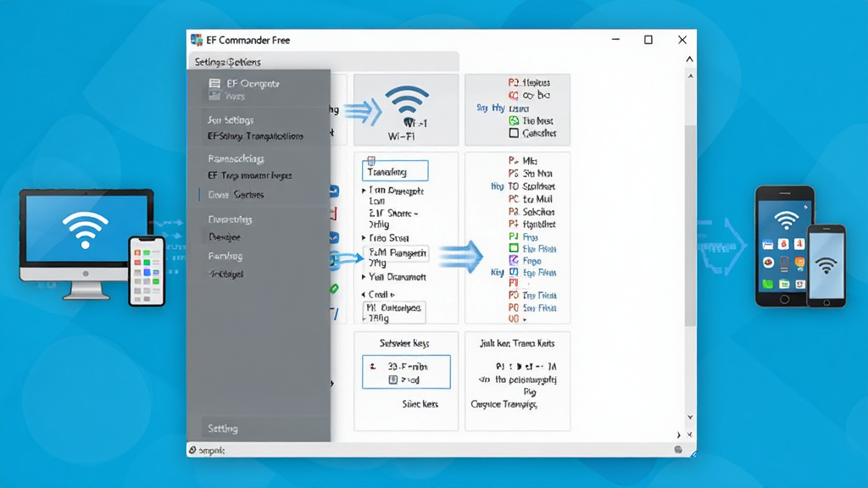Viewport: 868px width, 488px height.
Task: Toggle the empty checkbox beside 'Caleshet'
Action: point(514,133)
